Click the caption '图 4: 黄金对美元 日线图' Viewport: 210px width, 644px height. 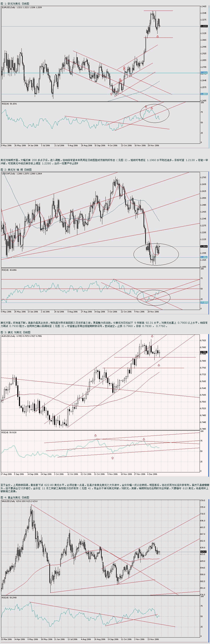(x=15, y=498)
